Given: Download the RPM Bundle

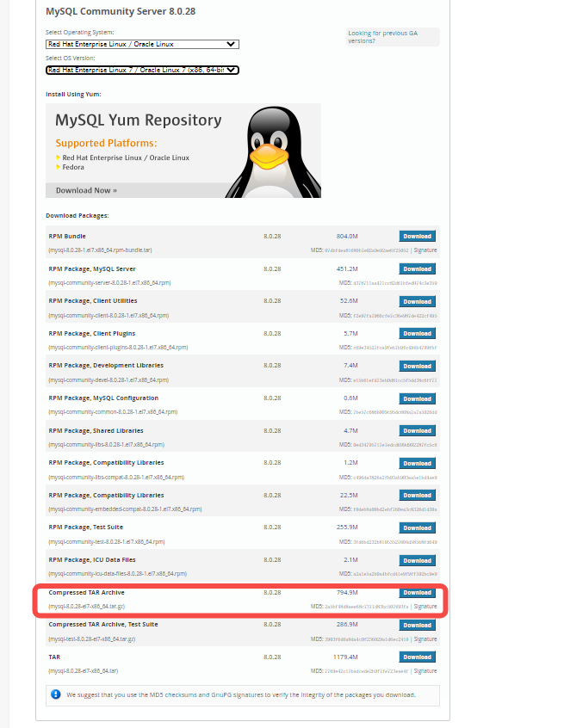Looking at the screenshot, I should (x=418, y=237).
